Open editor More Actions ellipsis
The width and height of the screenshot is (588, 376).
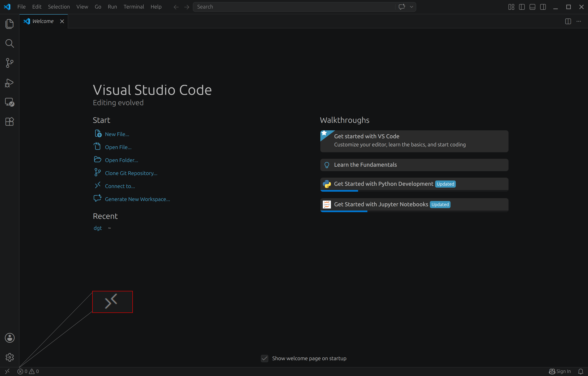tap(579, 21)
